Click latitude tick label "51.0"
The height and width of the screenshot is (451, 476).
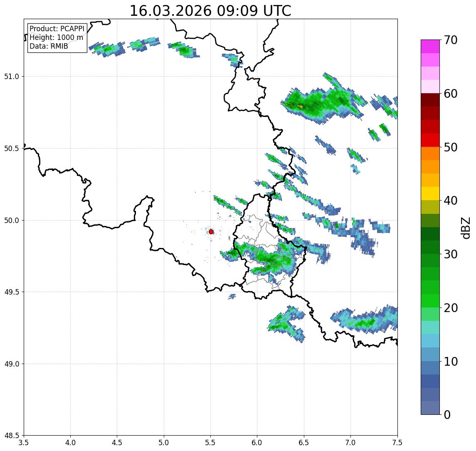click(12, 77)
